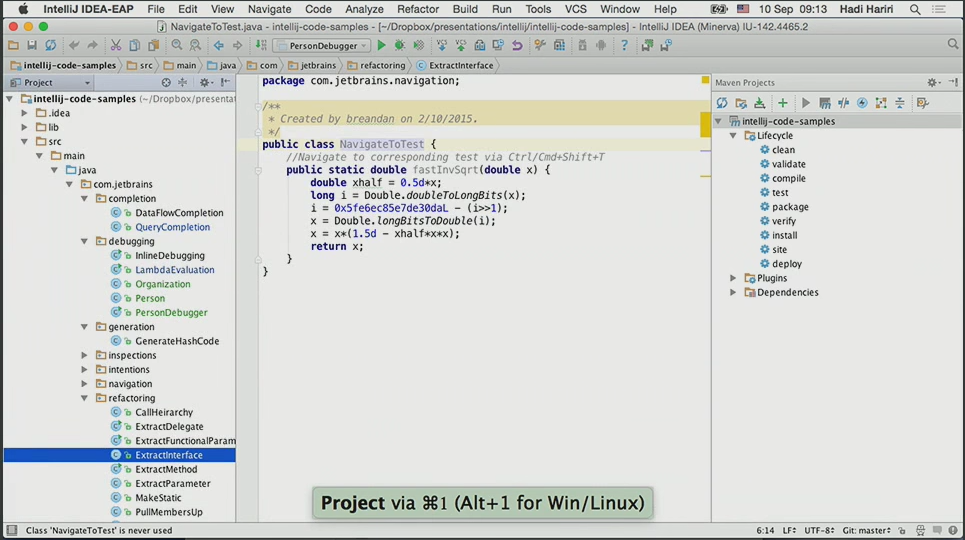Start debugging with the green bug icon
The height and width of the screenshot is (540, 965).
[399, 46]
